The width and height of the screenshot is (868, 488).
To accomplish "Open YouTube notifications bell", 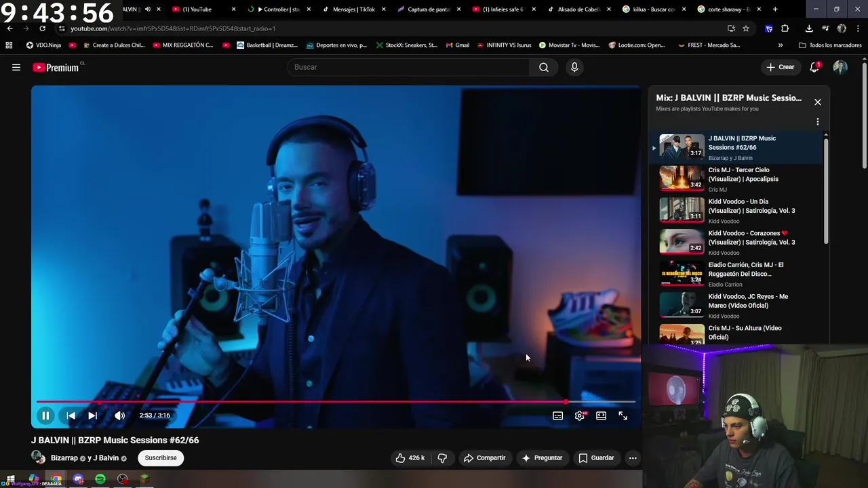I will point(815,67).
